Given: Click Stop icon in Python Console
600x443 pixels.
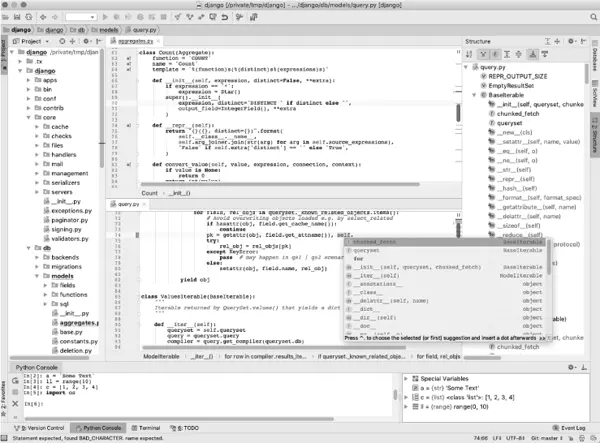Looking at the screenshot, I should tap(15, 392).
